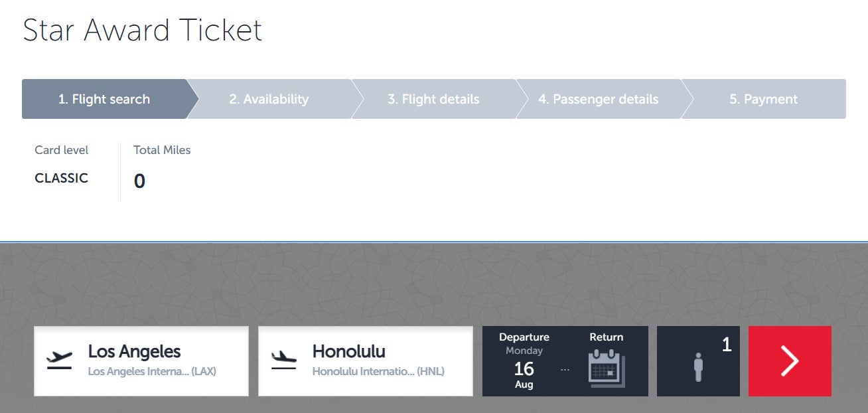868x413 pixels.
Task: Go to the 1. Flight search step
Action: [104, 99]
